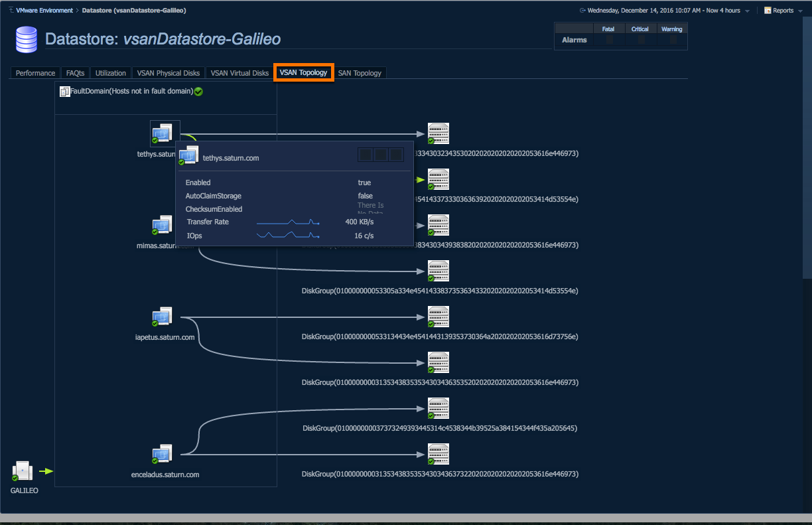Click the enceladus.saturn.com label
This screenshot has width=812, height=525.
click(x=165, y=475)
